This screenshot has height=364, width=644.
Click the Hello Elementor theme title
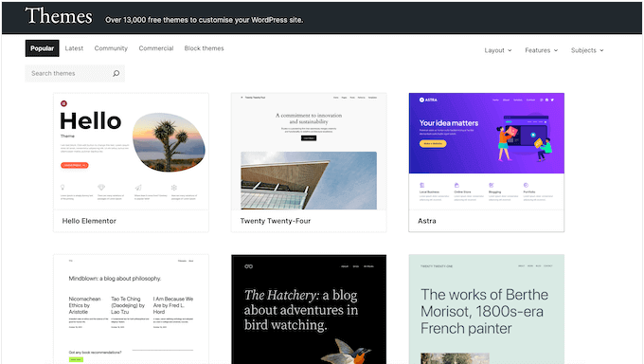tap(89, 221)
